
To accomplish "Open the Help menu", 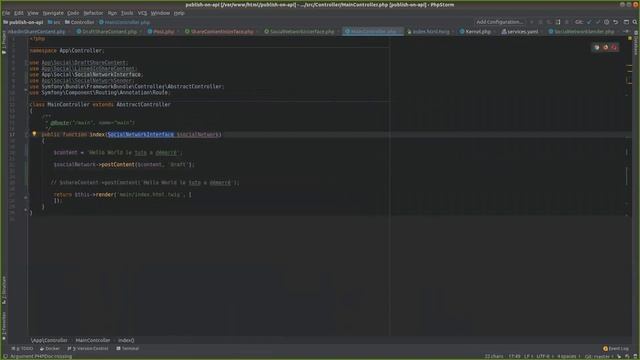I will 179,13.
